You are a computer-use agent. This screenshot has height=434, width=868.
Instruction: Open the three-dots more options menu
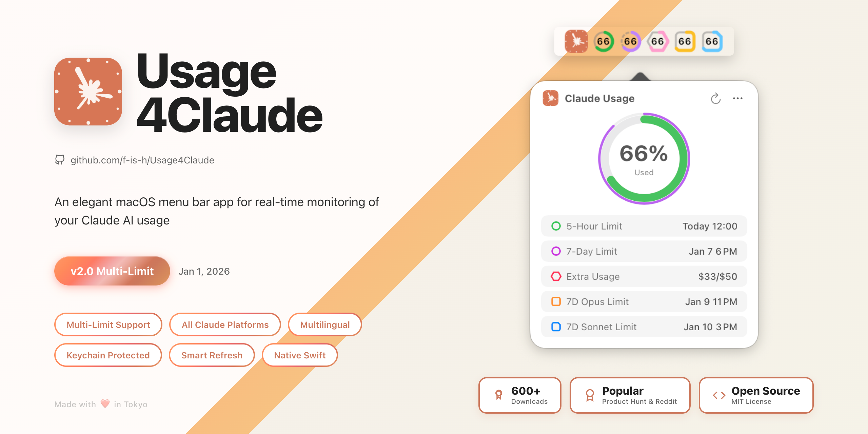[x=737, y=99]
